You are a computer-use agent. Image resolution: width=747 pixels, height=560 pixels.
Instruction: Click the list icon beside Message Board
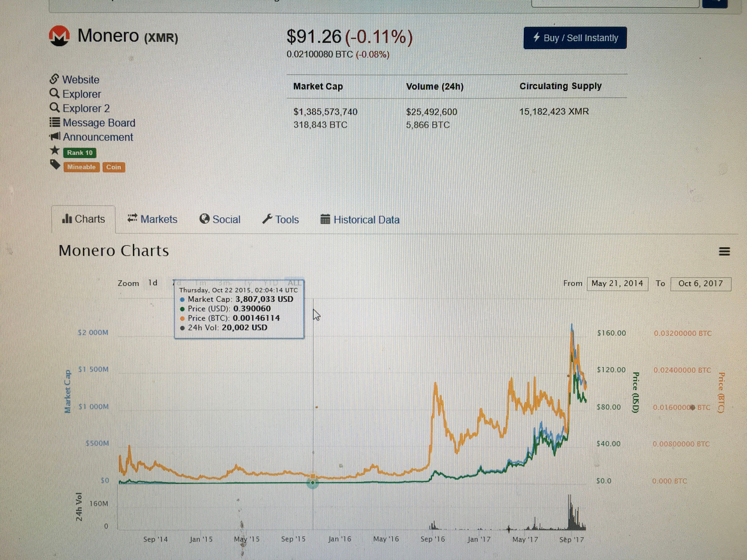(55, 122)
